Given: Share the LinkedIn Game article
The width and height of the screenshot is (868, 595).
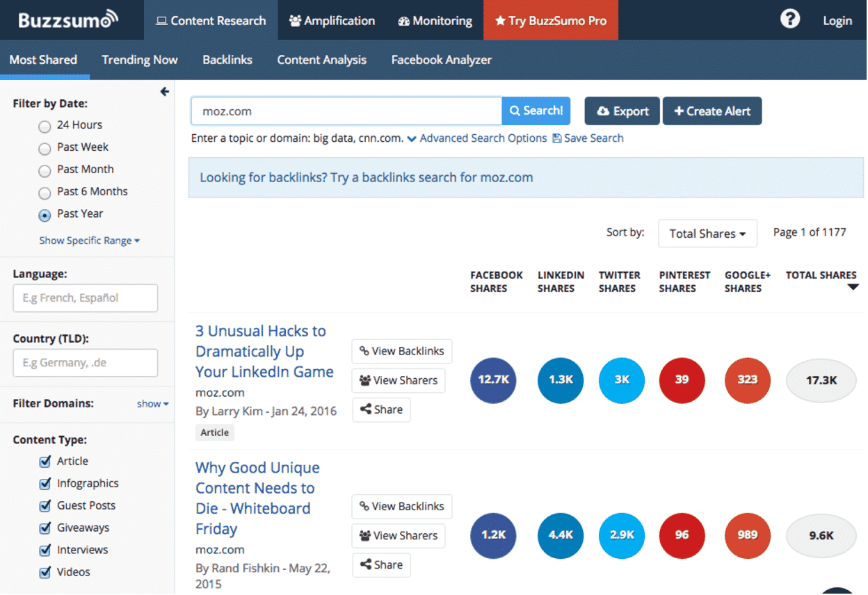Looking at the screenshot, I should [x=381, y=409].
